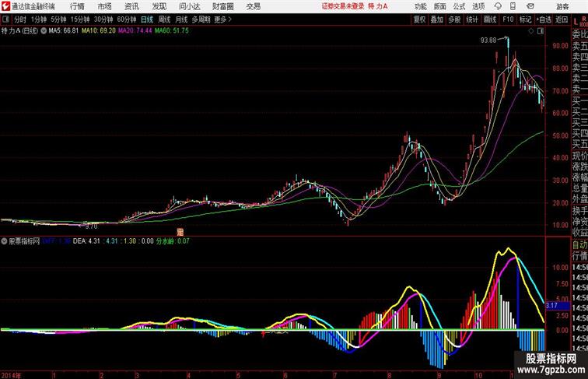The height and width of the screenshot is (379, 588).
Task: Switch to 分时 period tab
Action: tap(20, 19)
